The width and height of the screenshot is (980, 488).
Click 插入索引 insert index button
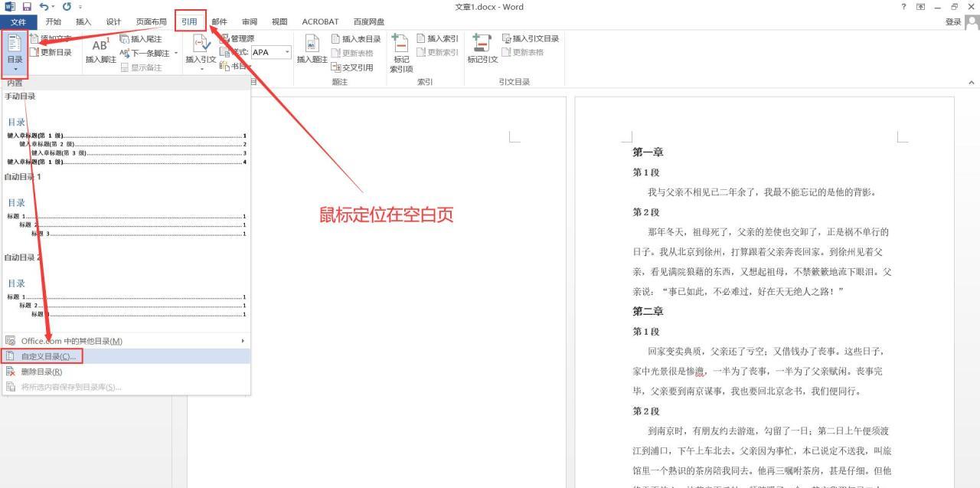438,39
